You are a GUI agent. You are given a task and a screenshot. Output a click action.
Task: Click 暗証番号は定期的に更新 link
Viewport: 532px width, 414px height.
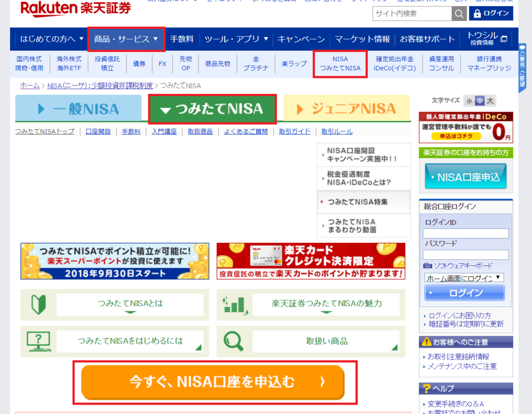click(x=466, y=324)
